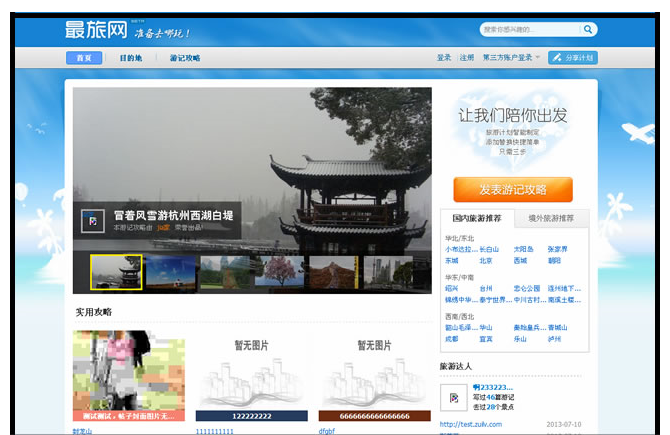Open the 泰宁世界... destination link

[495, 300]
